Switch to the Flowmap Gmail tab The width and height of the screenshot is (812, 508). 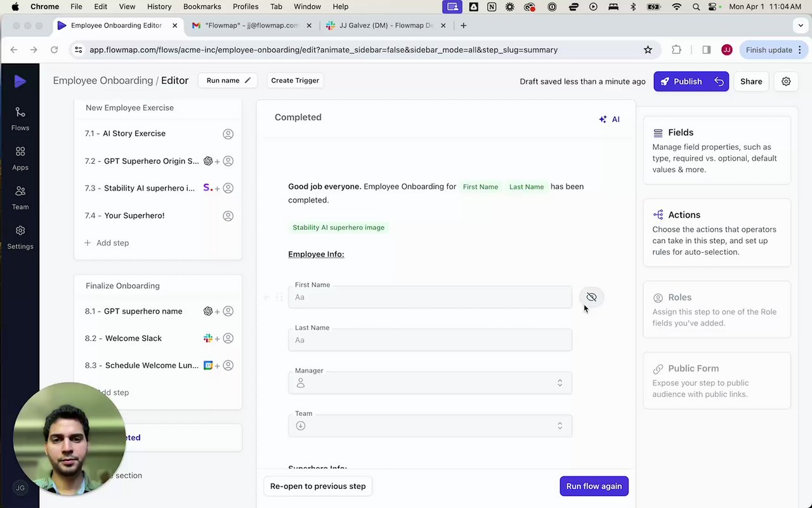pos(251,25)
